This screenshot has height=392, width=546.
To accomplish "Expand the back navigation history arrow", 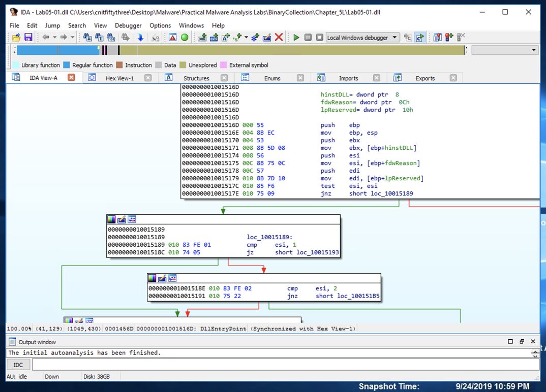I will (x=54, y=38).
